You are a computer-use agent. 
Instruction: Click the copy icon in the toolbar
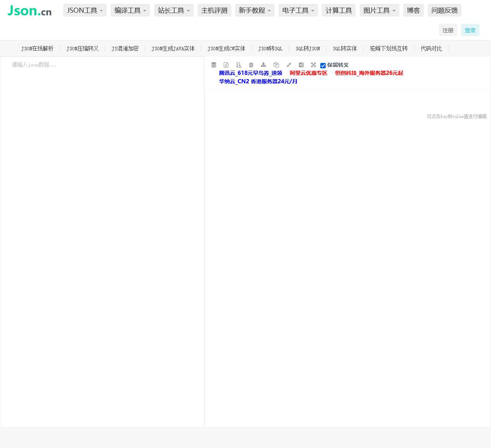[x=276, y=65]
